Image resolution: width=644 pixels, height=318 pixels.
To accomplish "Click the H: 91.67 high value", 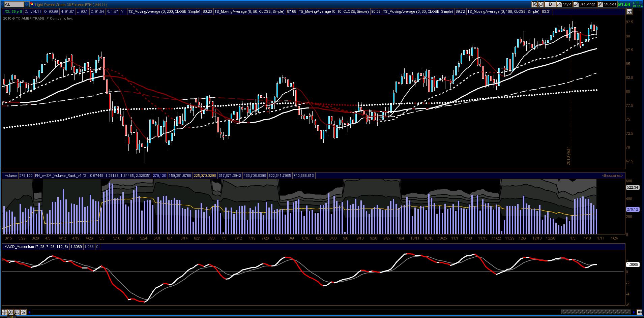I will [67, 11].
